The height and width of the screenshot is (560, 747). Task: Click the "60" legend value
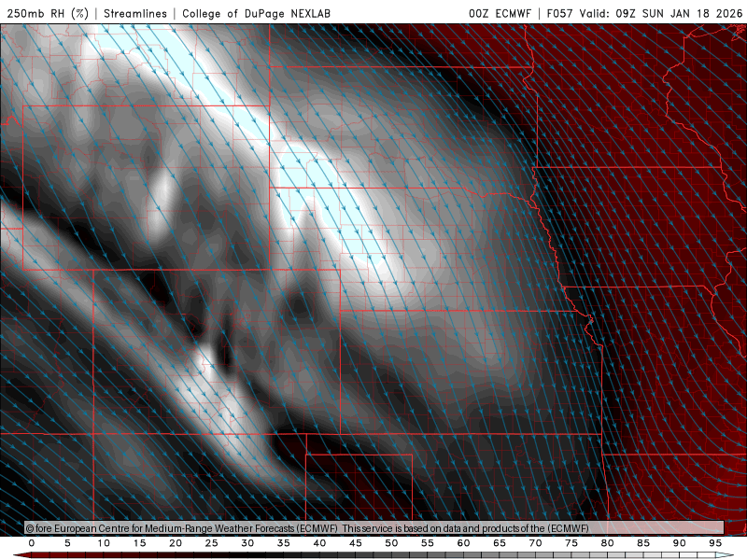point(463,543)
